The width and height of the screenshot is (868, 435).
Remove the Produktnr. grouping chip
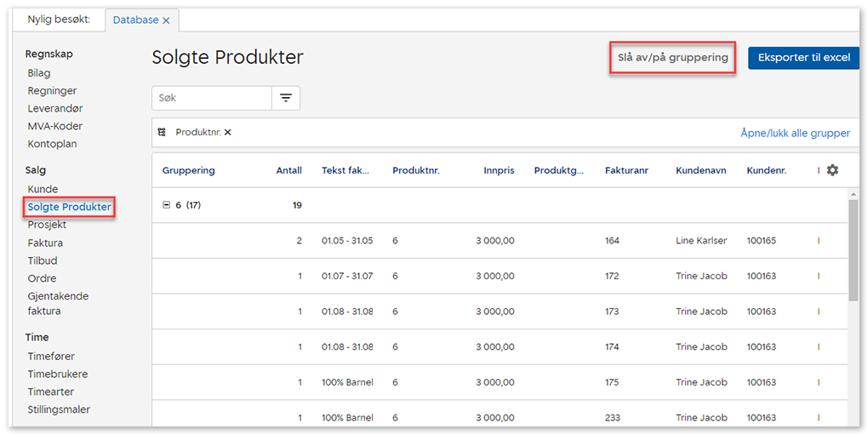coord(228,133)
